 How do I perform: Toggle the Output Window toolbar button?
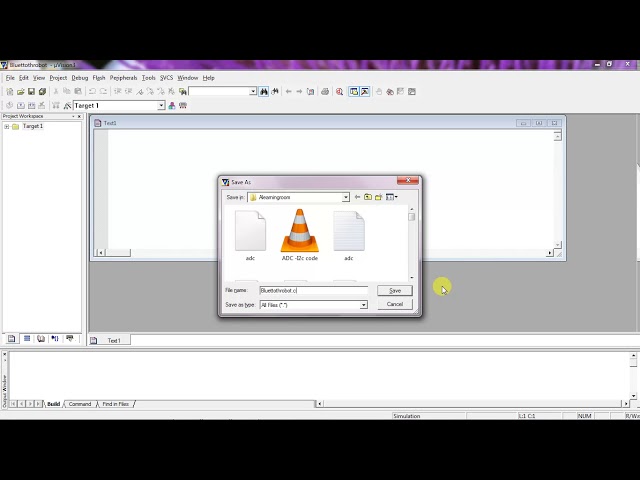point(364,92)
